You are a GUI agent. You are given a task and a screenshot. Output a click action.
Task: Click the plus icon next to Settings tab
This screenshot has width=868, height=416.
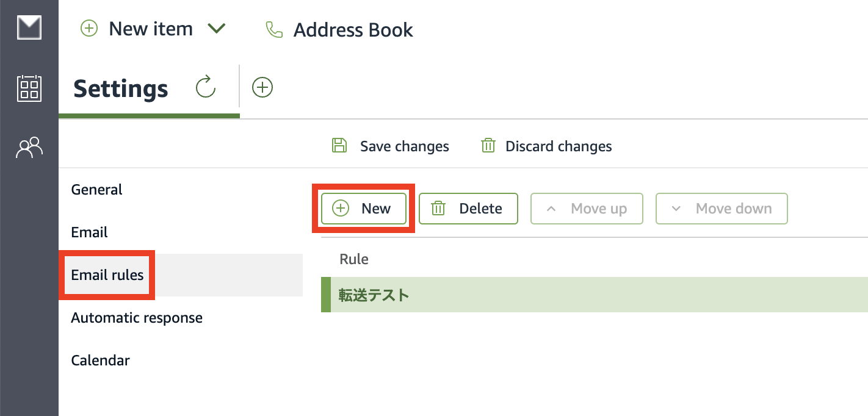pos(262,88)
